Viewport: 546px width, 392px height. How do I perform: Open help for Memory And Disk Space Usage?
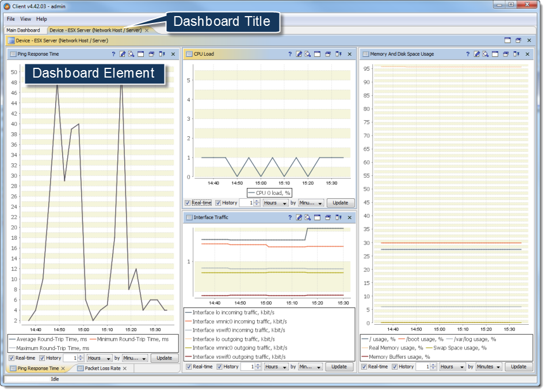coord(468,54)
